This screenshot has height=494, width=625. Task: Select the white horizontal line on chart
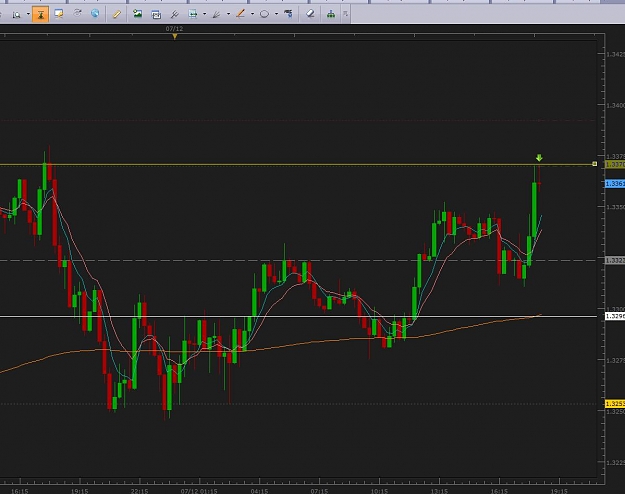(x=298, y=317)
